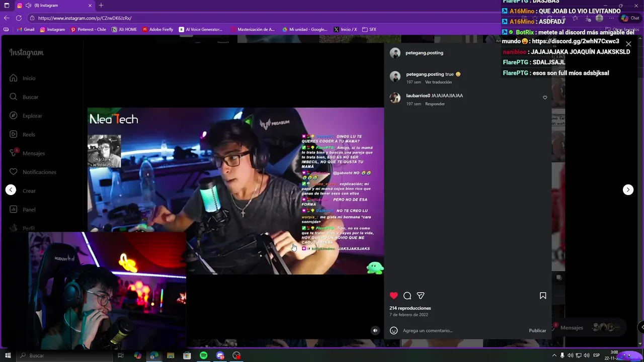Open Notificaciones in the sidebar

pos(32,172)
